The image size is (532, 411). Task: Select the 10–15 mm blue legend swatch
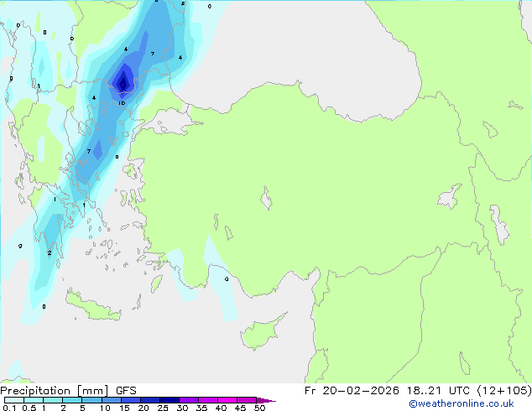click(x=111, y=400)
